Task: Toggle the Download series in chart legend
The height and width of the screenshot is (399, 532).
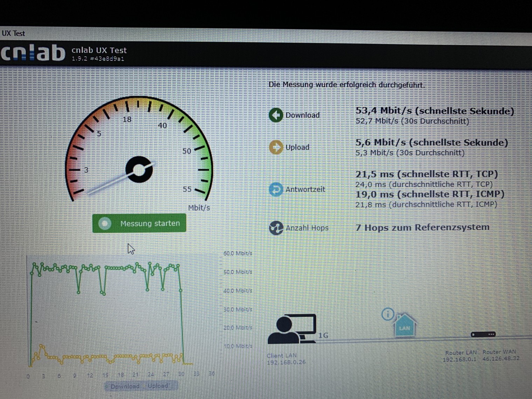Action: 125,386
